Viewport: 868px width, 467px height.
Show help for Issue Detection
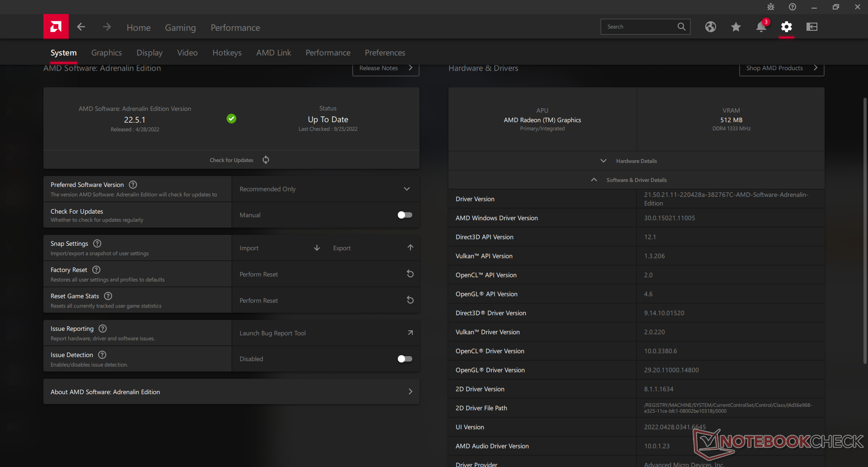102,355
